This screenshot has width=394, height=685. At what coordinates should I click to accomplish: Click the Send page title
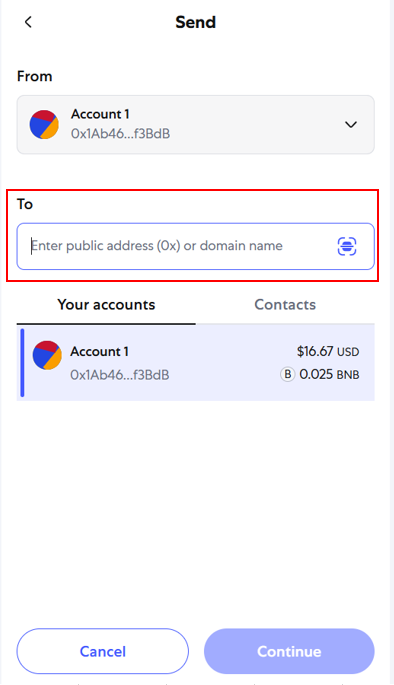[196, 22]
